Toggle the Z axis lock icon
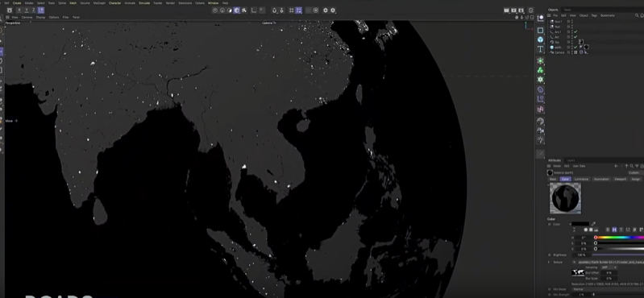The image size is (644, 298). (33, 10)
